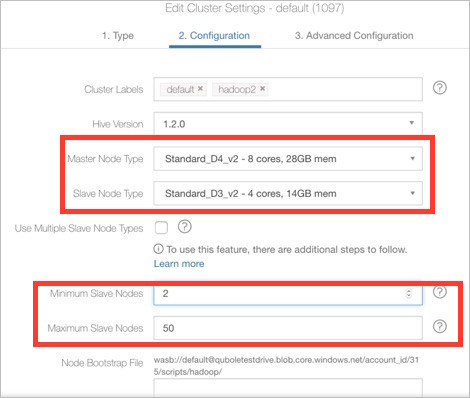Open the Master Node Type dropdown
This screenshot has height=398, width=470.
click(x=288, y=159)
